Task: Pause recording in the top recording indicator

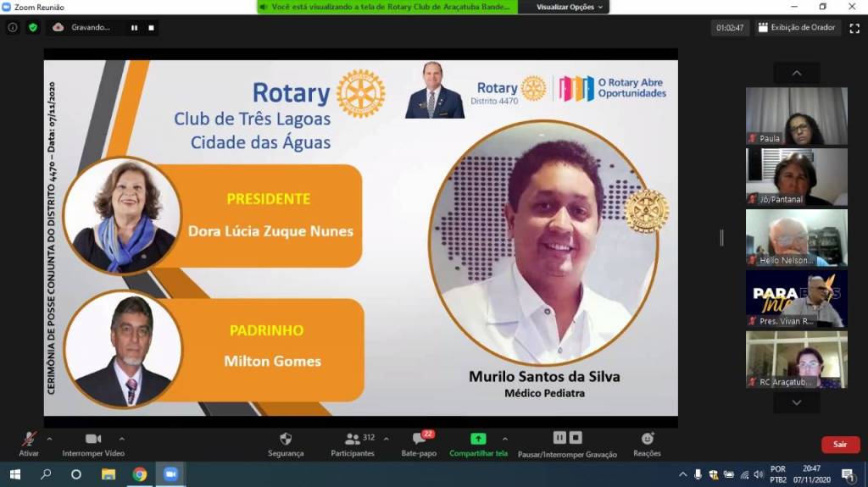Action: (134, 27)
